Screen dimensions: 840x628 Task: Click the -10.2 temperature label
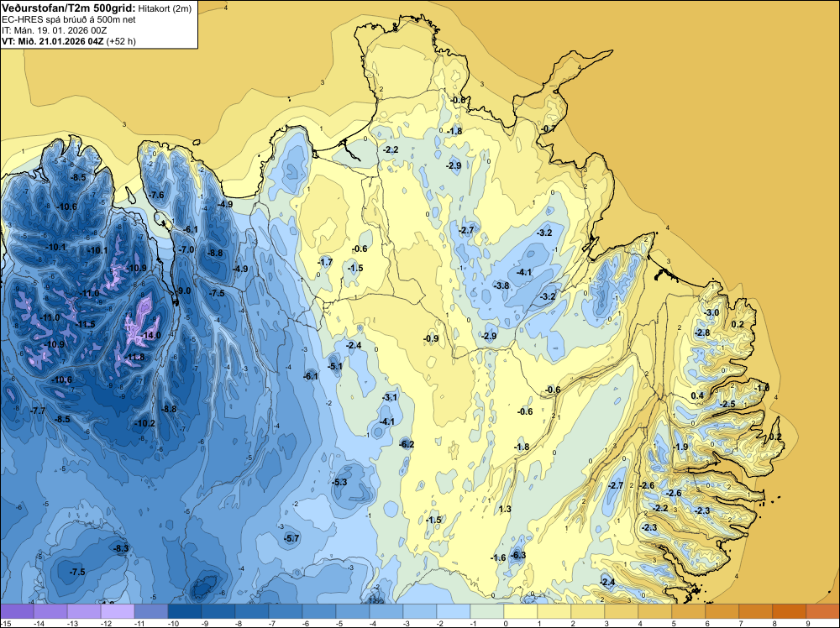pos(145,423)
